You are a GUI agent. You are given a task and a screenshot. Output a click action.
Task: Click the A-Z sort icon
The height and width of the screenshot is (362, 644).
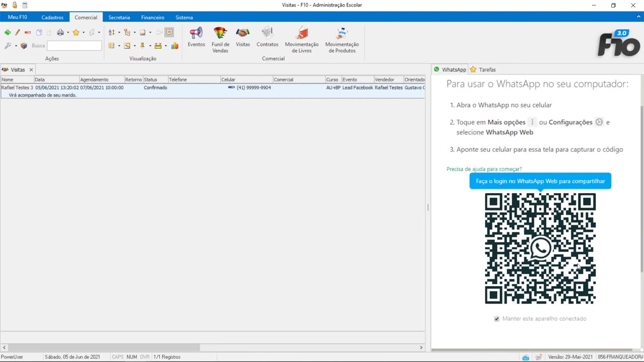coord(112,32)
